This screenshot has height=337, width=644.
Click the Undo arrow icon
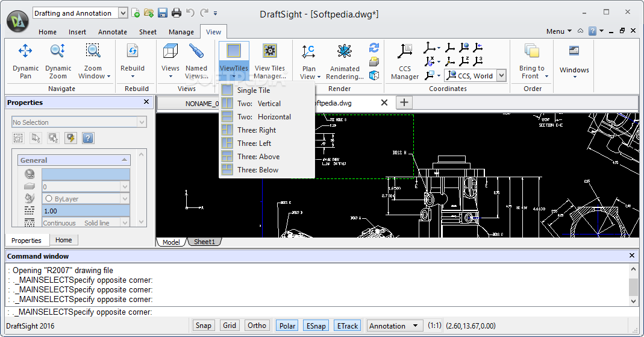pyautogui.click(x=190, y=13)
